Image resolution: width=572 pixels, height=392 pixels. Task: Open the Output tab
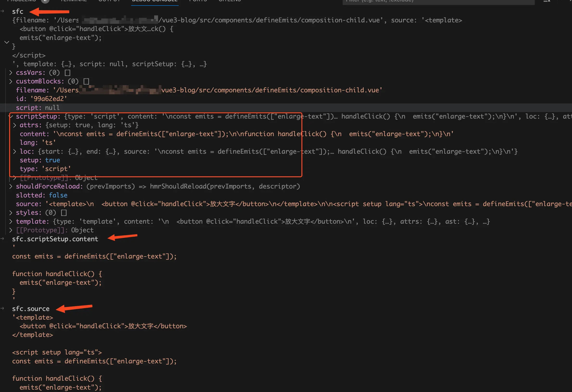pyautogui.click(x=109, y=1)
